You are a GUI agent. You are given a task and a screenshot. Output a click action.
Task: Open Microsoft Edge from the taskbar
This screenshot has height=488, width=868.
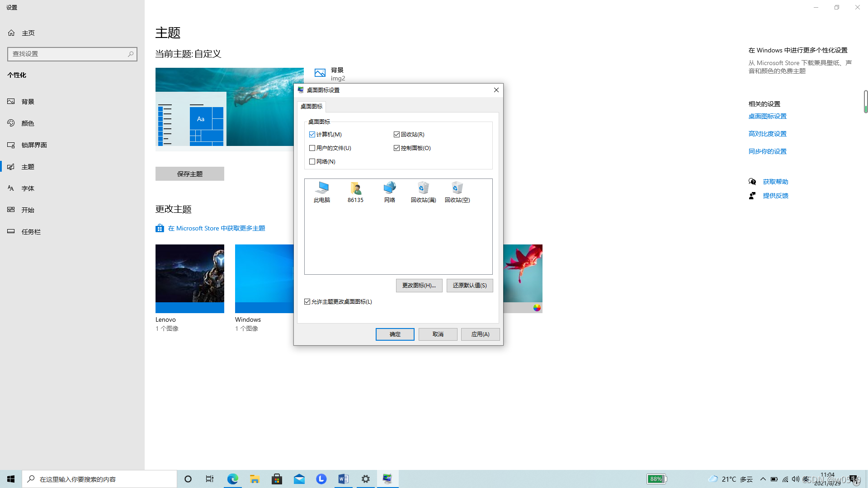point(233,479)
